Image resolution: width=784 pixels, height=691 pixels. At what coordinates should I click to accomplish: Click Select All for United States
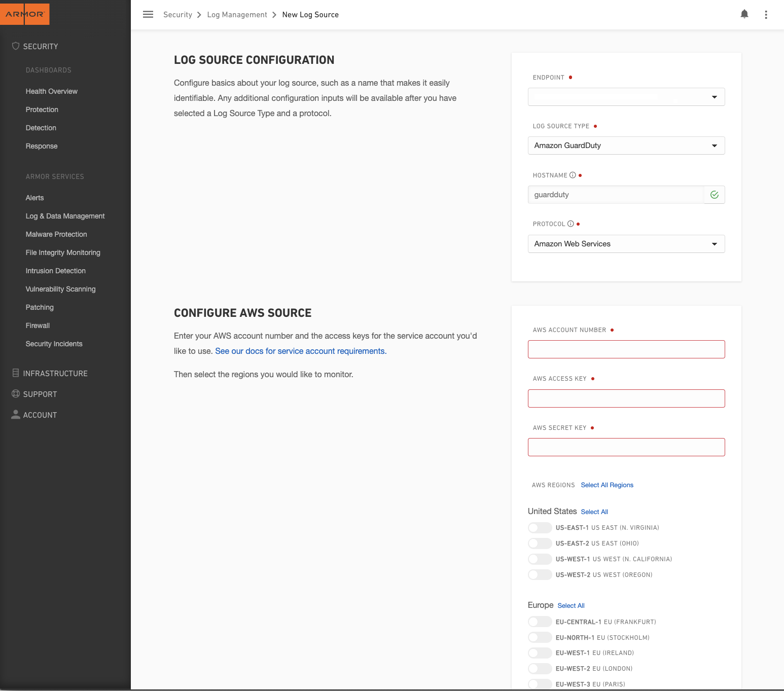594,512
